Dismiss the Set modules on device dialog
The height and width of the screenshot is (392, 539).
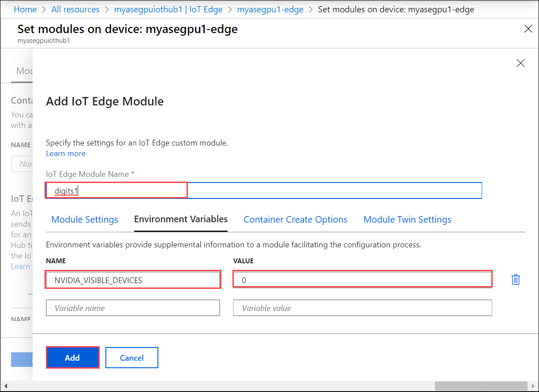[x=528, y=29]
